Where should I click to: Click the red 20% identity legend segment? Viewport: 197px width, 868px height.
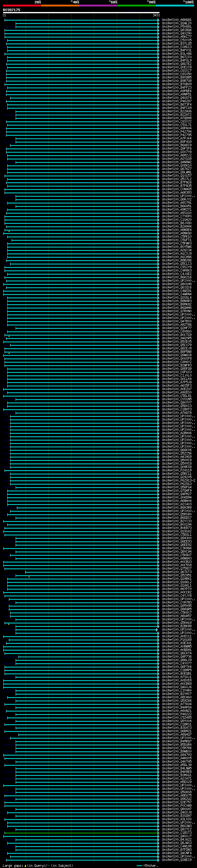click(22, 6)
